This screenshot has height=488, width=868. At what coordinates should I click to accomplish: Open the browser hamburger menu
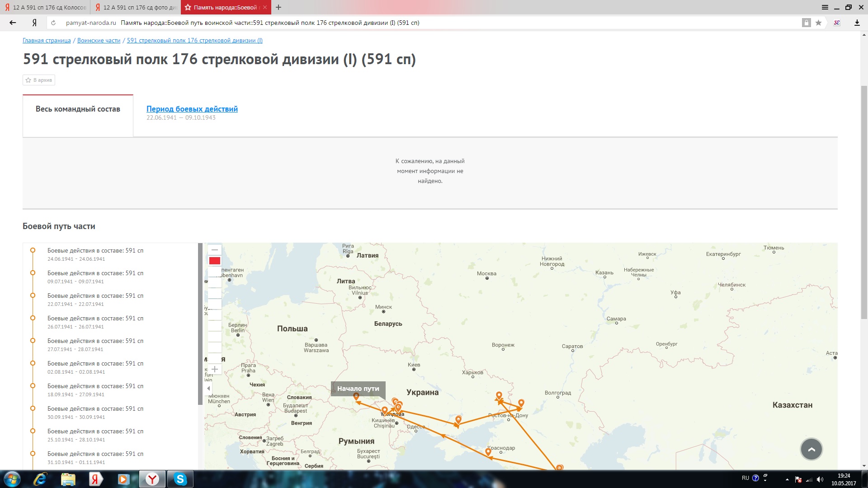[825, 7]
